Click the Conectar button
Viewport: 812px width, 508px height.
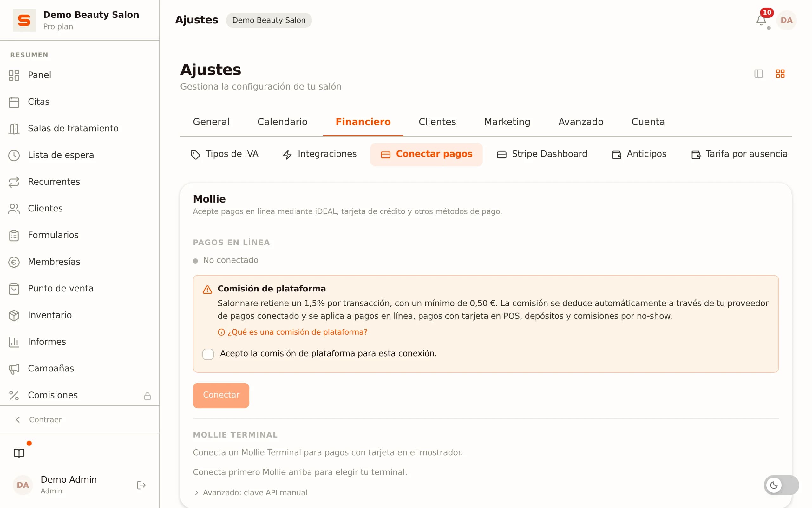pyautogui.click(x=221, y=395)
